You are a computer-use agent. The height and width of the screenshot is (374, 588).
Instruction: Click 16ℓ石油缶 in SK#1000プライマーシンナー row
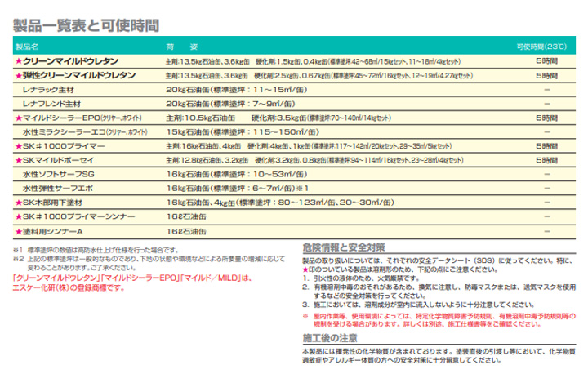click(186, 216)
